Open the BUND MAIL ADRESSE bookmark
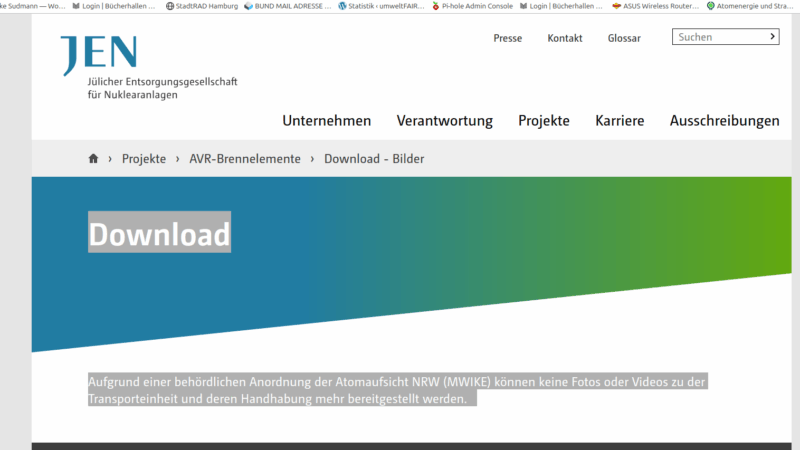Viewport: 800px width, 450px height. tap(286, 5)
